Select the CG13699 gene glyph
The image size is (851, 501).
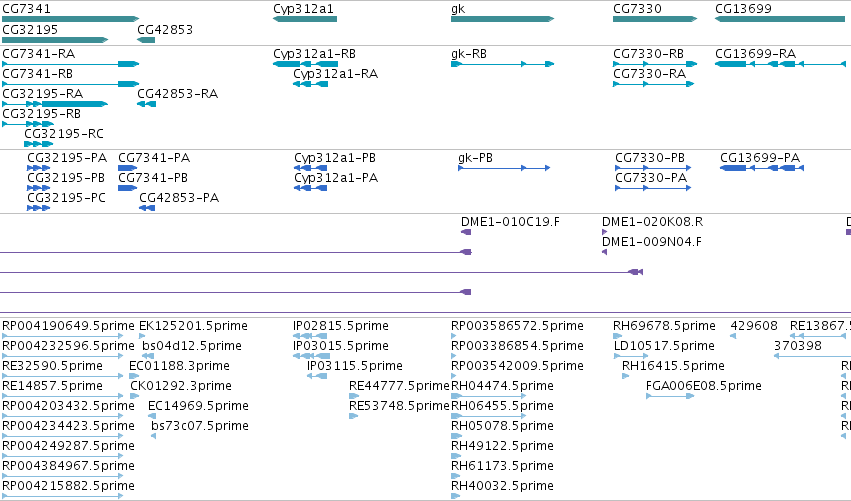[780, 19]
